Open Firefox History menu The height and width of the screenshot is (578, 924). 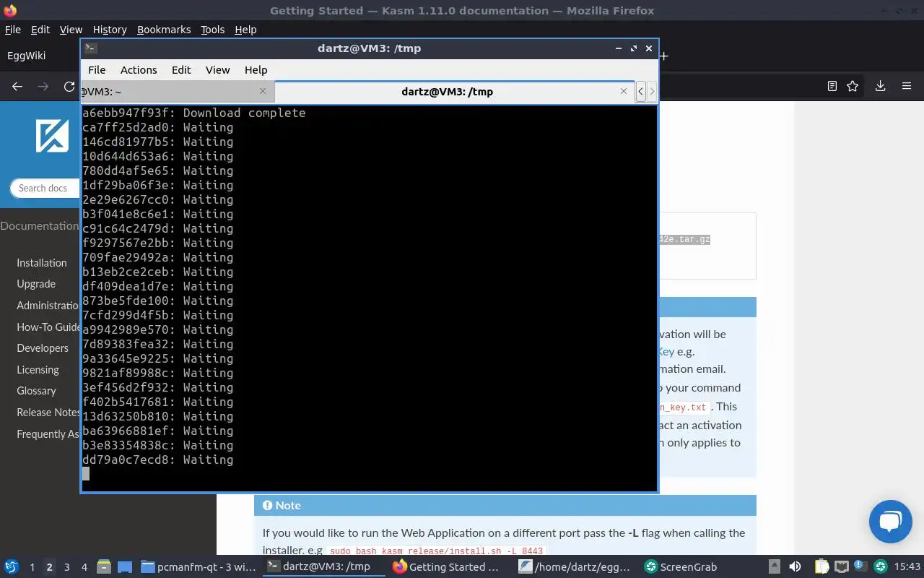point(110,30)
